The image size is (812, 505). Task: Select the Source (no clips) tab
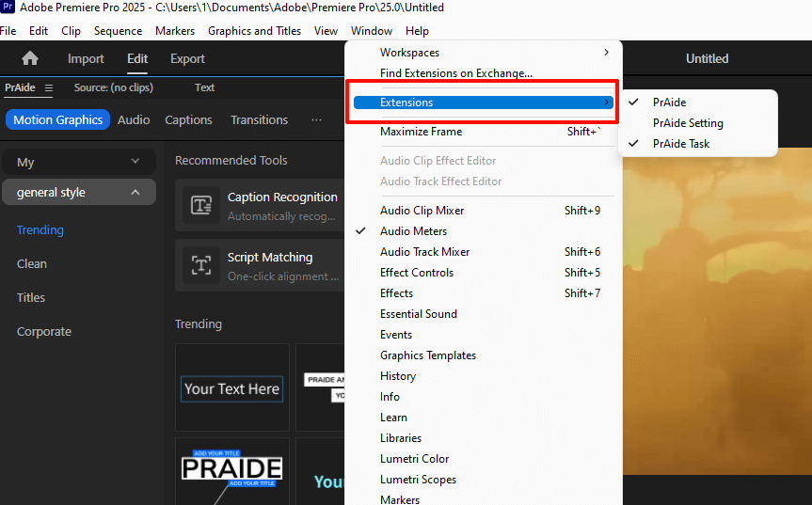[114, 87]
